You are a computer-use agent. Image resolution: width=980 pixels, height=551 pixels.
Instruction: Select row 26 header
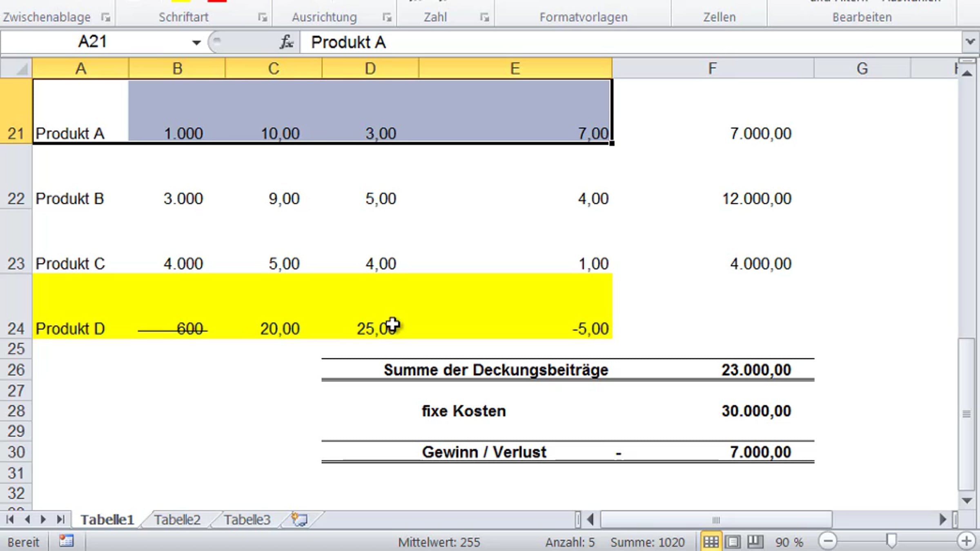[16, 370]
